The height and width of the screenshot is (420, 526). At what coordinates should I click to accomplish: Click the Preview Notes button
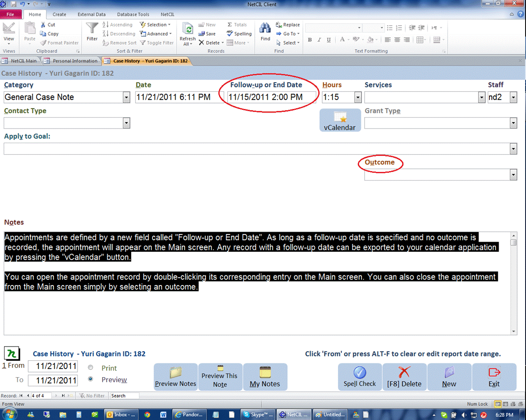(175, 377)
